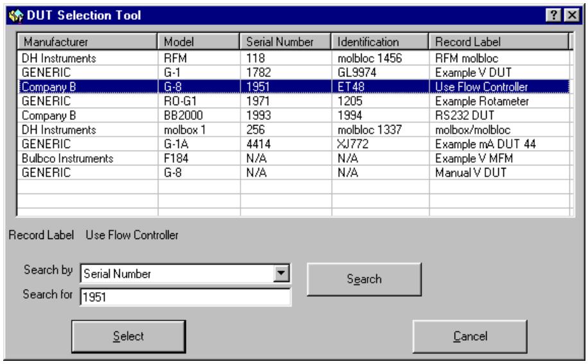Viewport: 588px width, 364px height.
Task: Sort by the Manufacturer column header
Action: [87, 42]
